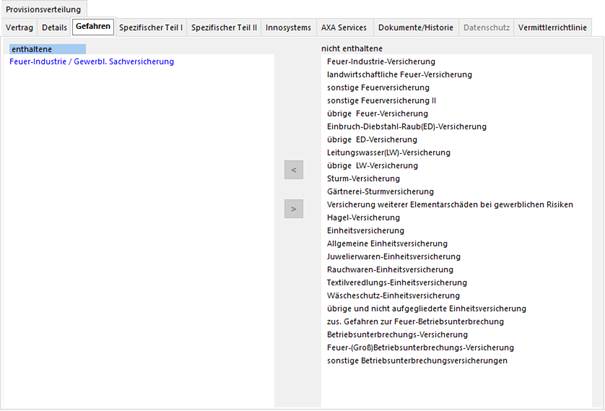
Task: Pick Feuer-(Groß)Betriebsunterbrechungs-Versicherung
Action: [x=421, y=348]
